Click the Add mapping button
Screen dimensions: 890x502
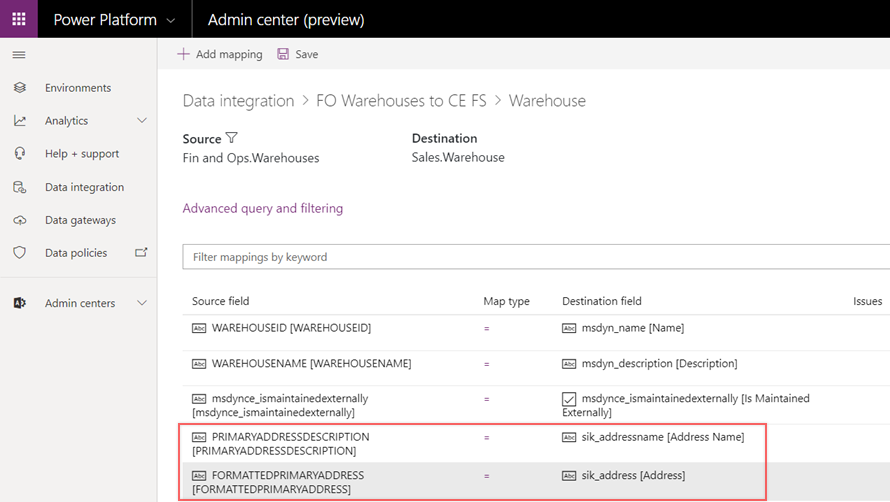(220, 54)
